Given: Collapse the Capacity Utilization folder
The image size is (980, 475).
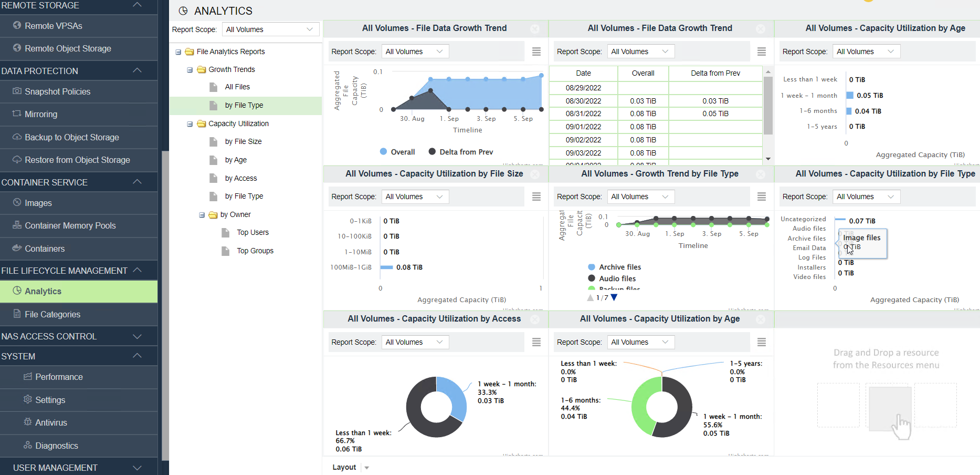Looking at the screenshot, I should 190,124.
